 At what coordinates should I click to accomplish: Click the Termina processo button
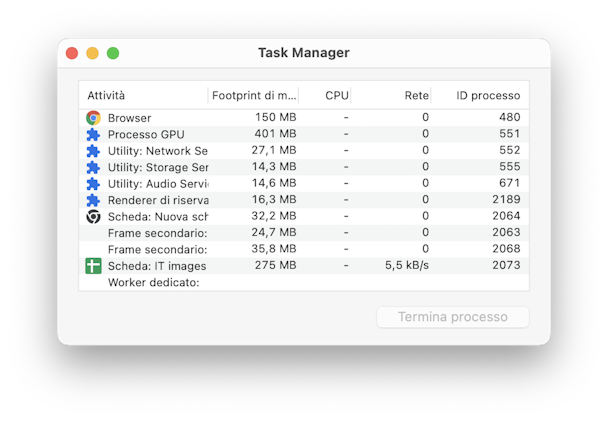(453, 317)
